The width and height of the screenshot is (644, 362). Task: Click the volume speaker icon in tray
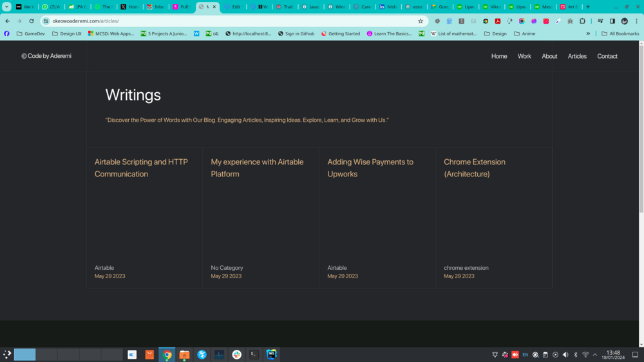[x=565, y=355]
